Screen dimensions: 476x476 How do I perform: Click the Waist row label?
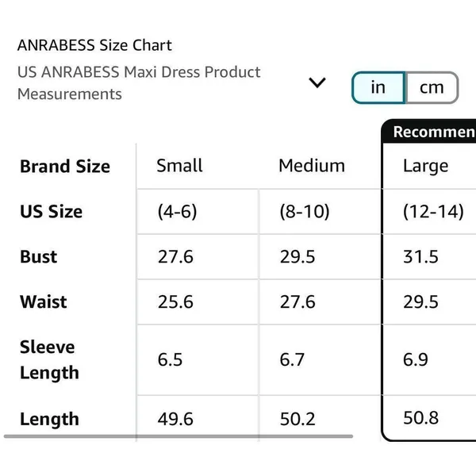click(44, 301)
